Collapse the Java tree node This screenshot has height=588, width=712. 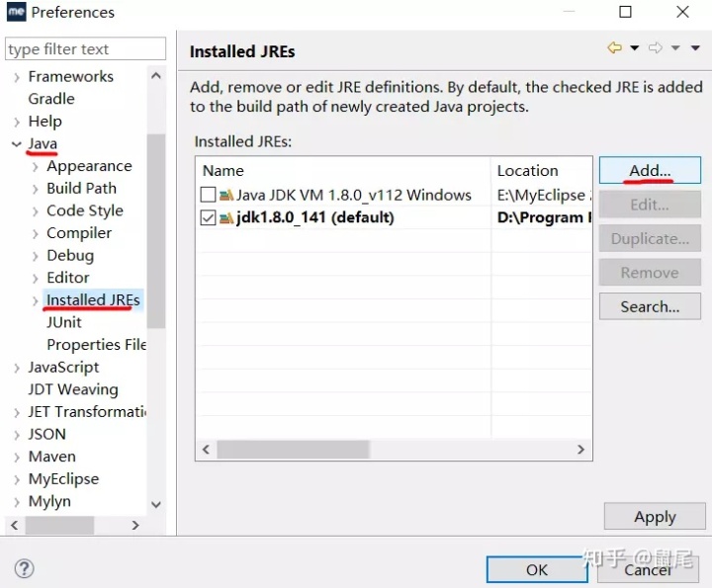point(17,144)
